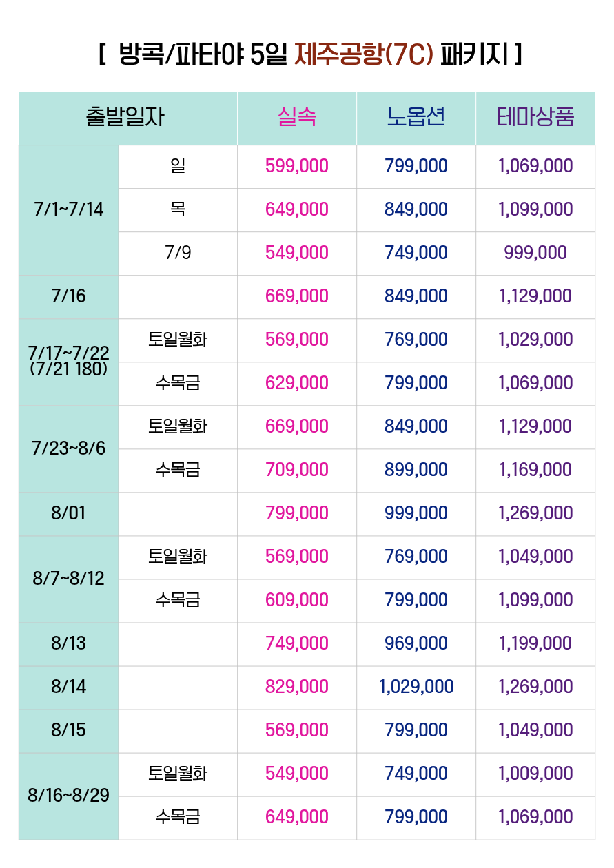This screenshot has width=614, height=868.
Task: Select the 999,000 테마상품 price for 7/9
Action: (535, 253)
